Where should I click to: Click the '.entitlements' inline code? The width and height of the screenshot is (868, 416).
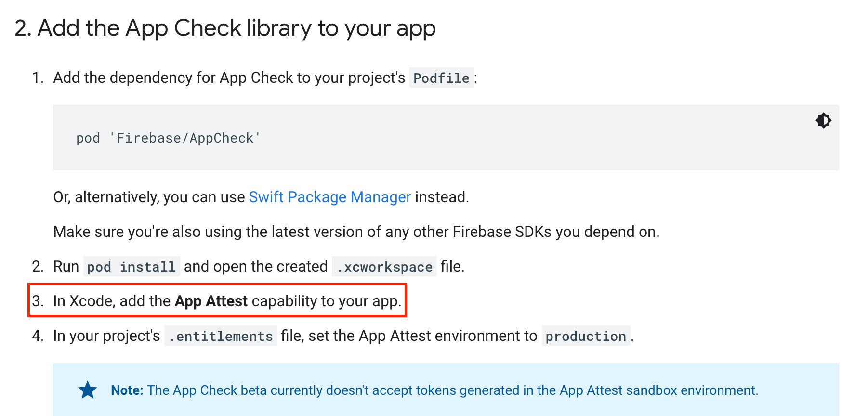(x=221, y=336)
